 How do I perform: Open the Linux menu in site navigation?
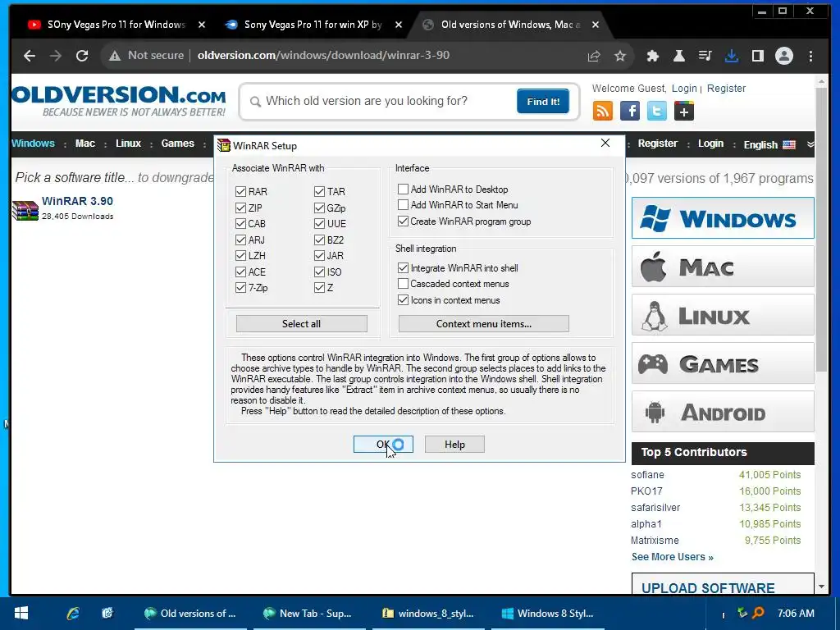tap(128, 144)
